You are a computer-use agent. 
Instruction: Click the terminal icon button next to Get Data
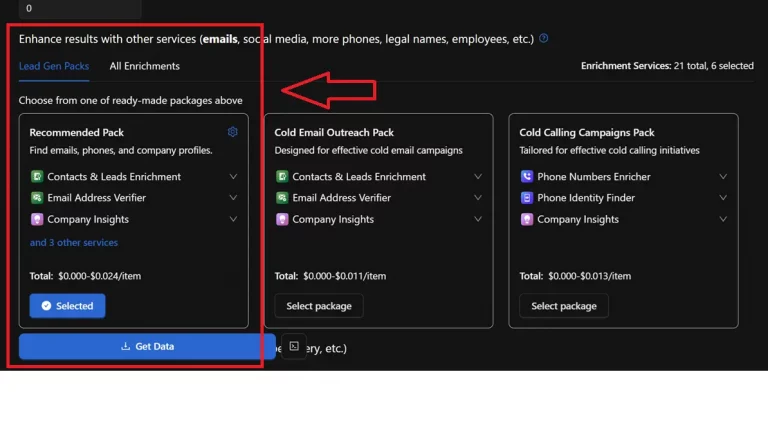(x=294, y=346)
